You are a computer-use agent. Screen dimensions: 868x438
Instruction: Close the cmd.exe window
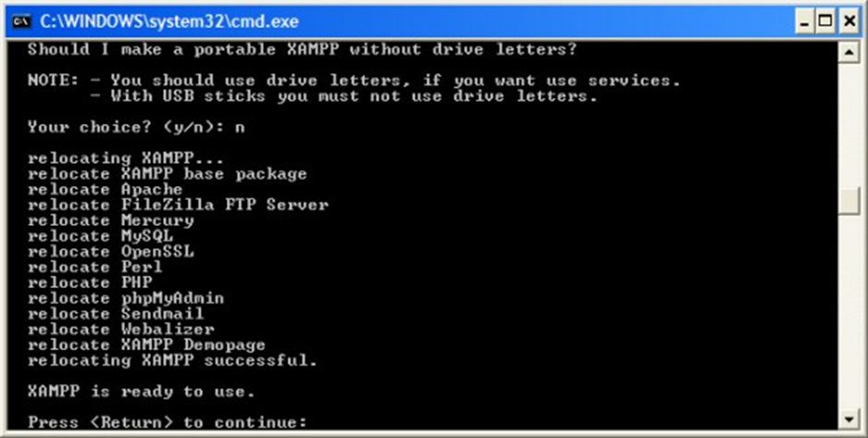[x=849, y=21]
